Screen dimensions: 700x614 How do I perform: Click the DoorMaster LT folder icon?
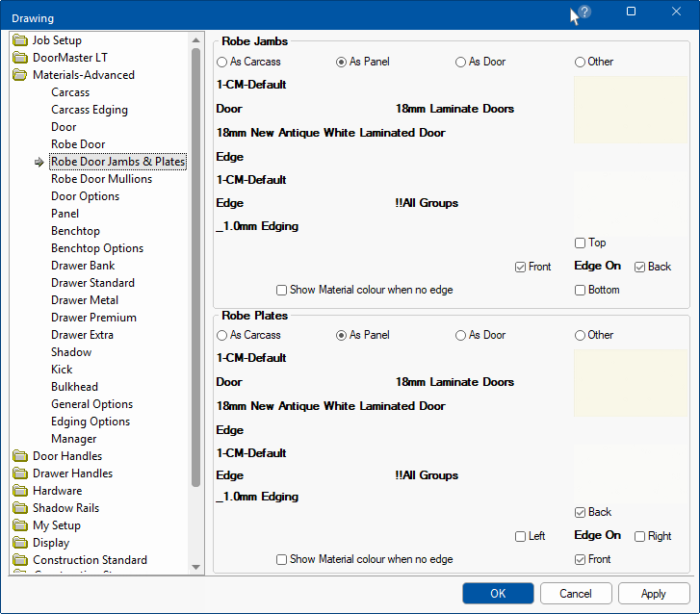(x=20, y=58)
